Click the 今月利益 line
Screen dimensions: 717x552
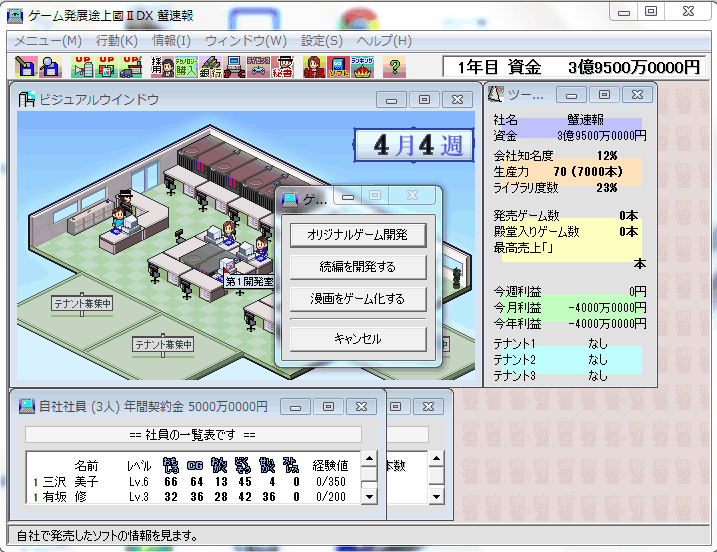570,307
